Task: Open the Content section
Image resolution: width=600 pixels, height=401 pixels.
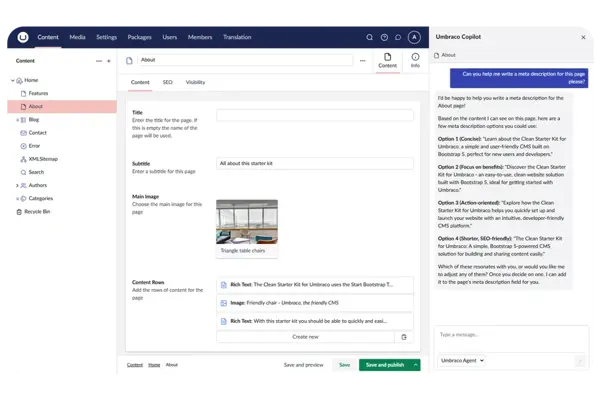Action: [x=48, y=37]
